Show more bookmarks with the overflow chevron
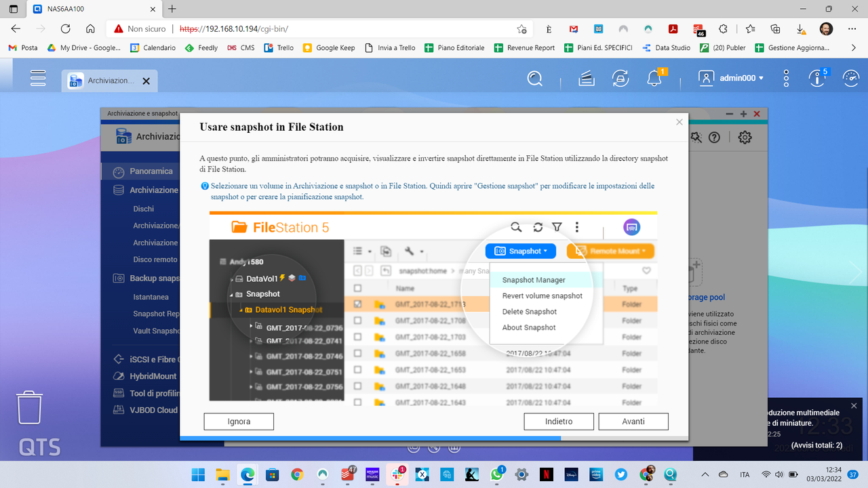 tap(853, 48)
